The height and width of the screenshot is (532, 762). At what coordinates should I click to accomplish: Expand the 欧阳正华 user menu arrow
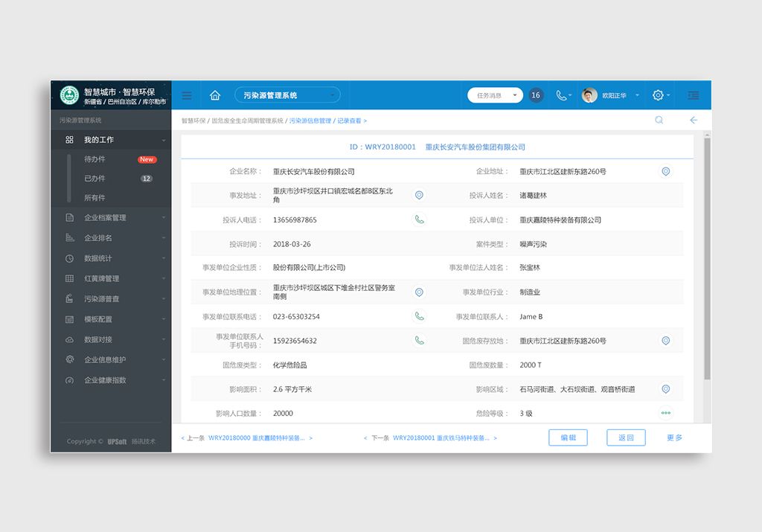tap(637, 95)
